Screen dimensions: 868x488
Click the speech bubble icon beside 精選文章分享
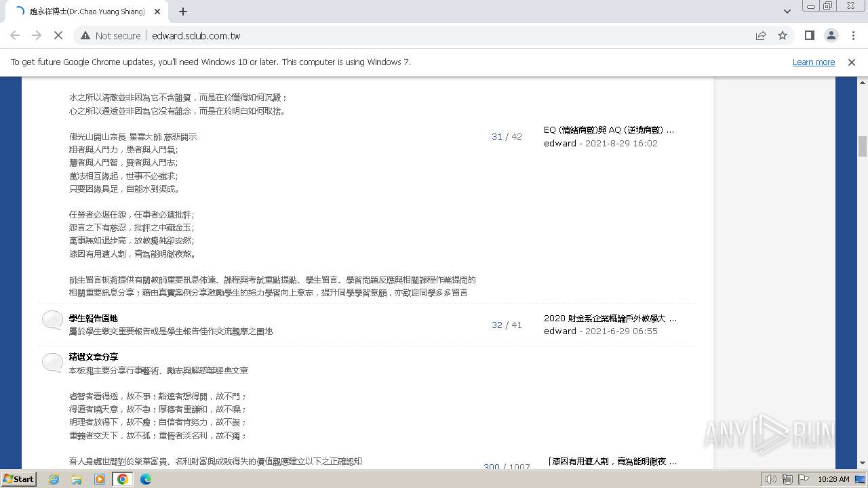tap(52, 363)
